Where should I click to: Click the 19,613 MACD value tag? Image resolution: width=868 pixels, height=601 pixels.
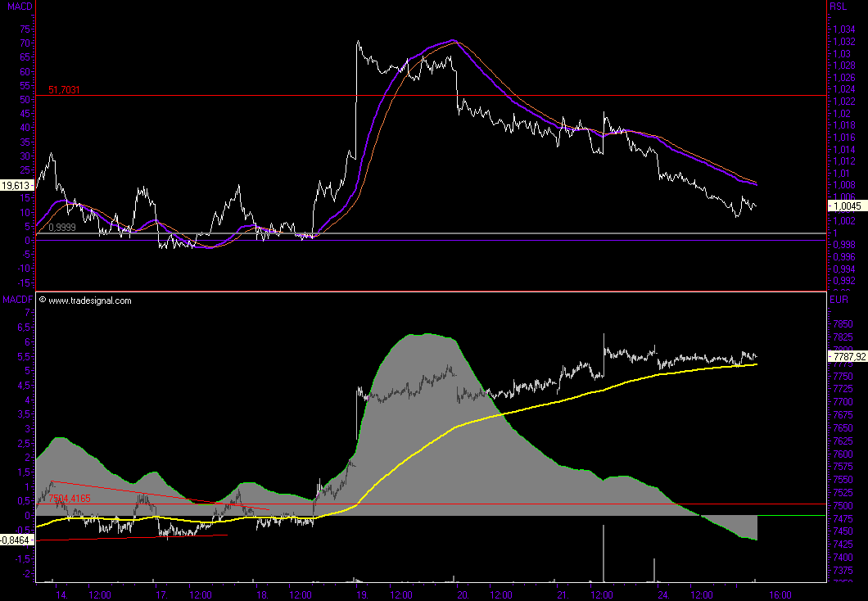(x=16, y=186)
